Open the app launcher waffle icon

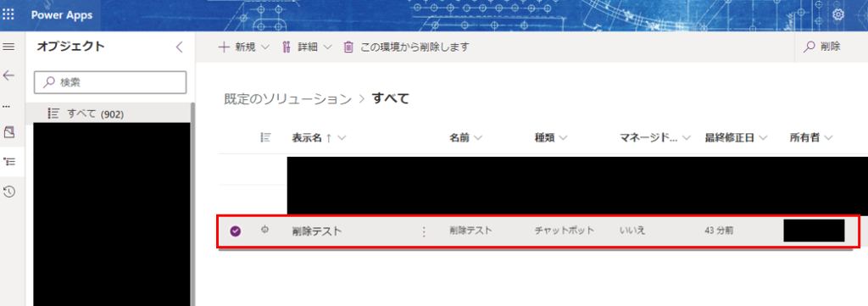pyautogui.click(x=8, y=14)
